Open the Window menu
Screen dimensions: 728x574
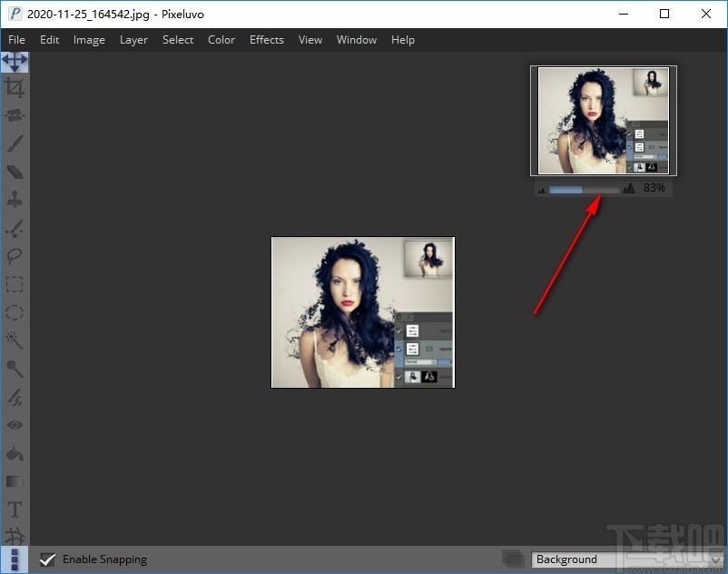[357, 40]
